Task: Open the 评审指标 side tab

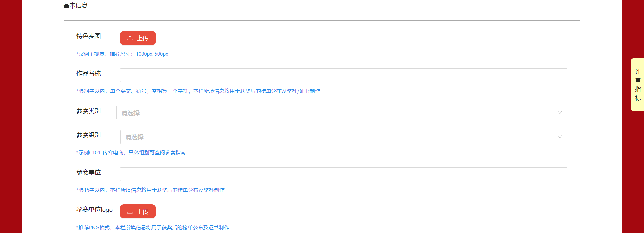Action: (638, 85)
